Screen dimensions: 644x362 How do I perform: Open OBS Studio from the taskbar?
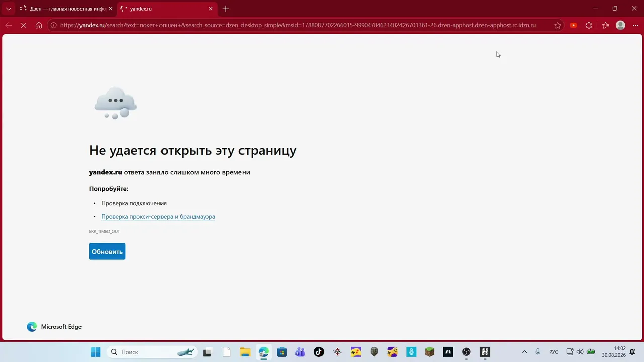click(466, 352)
